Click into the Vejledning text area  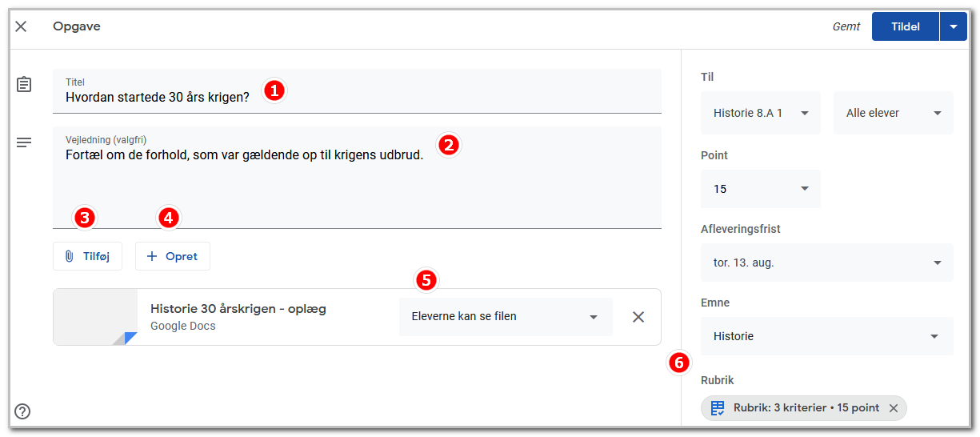(x=357, y=177)
